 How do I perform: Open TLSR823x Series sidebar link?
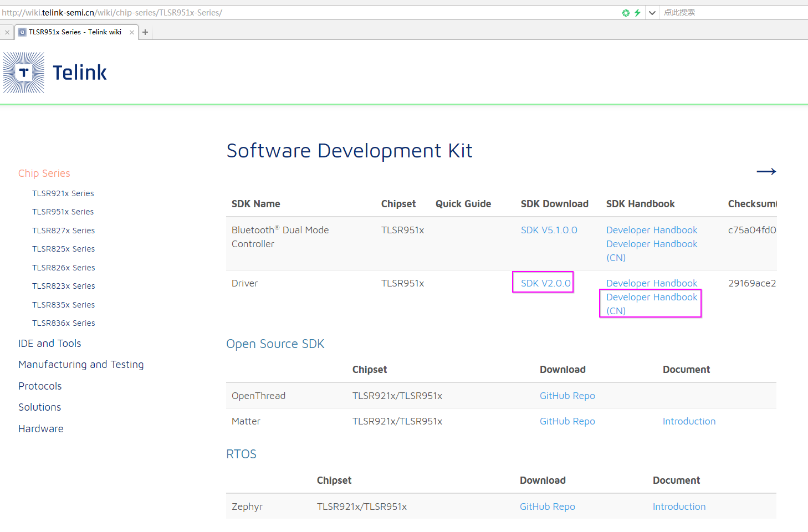coord(64,286)
